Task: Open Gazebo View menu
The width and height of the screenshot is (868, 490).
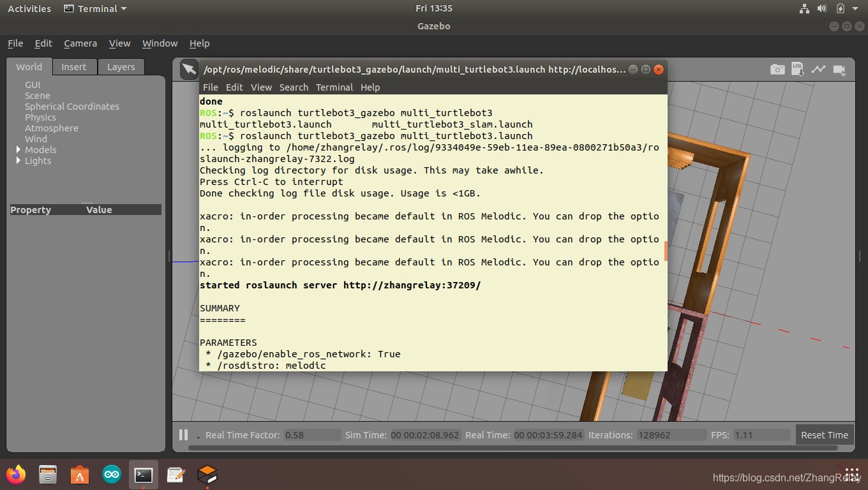Action: pyautogui.click(x=119, y=43)
